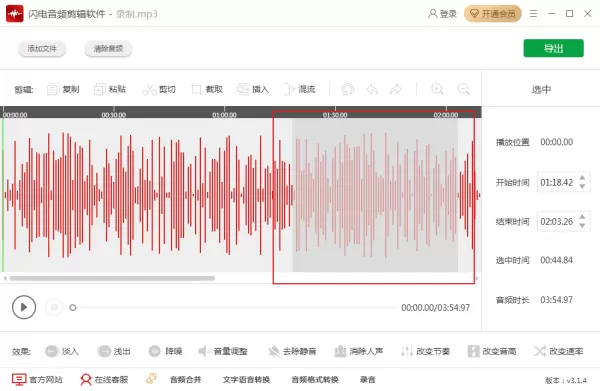Open Change Pitch (改变音高) effect

[492, 351]
